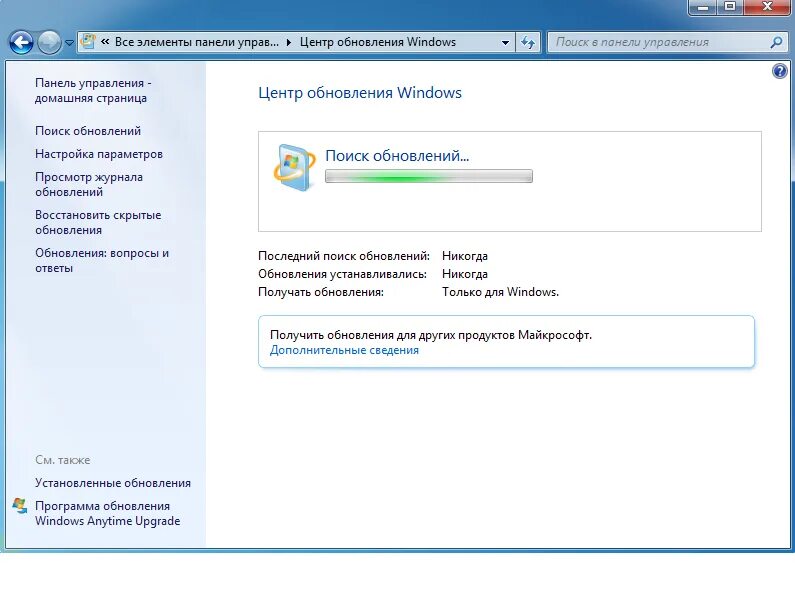Start "Поиск обновлений" from the sidebar
Screen dimensions: 795x610
(x=88, y=131)
